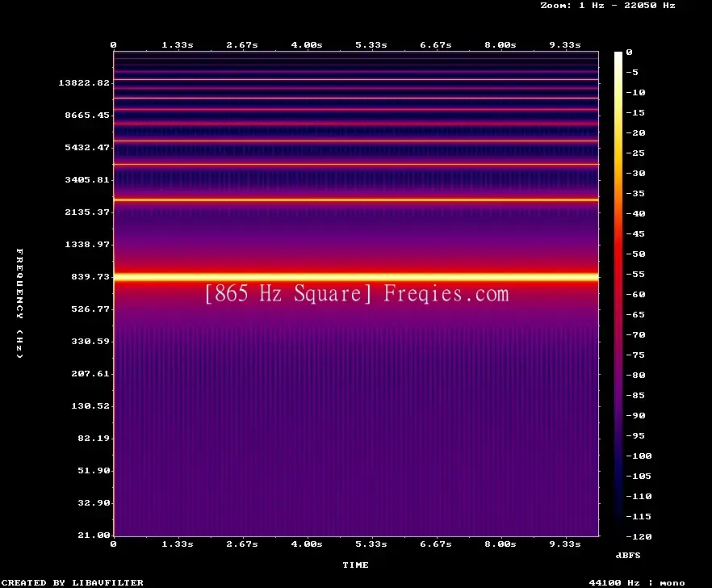Image resolution: width=712 pixels, height=588 pixels.
Task: Click the -60 value on the dBFS scale
Action: click(635, 295)
